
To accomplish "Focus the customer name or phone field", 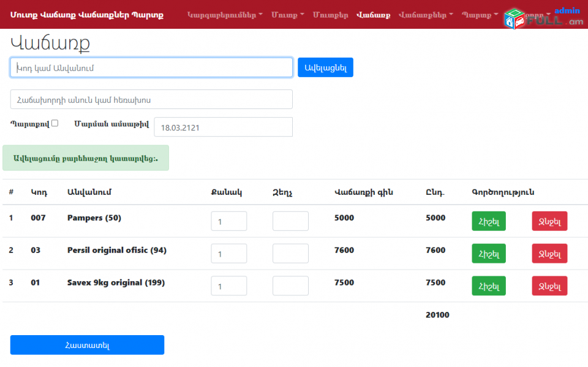I will [x=151, y=99].
